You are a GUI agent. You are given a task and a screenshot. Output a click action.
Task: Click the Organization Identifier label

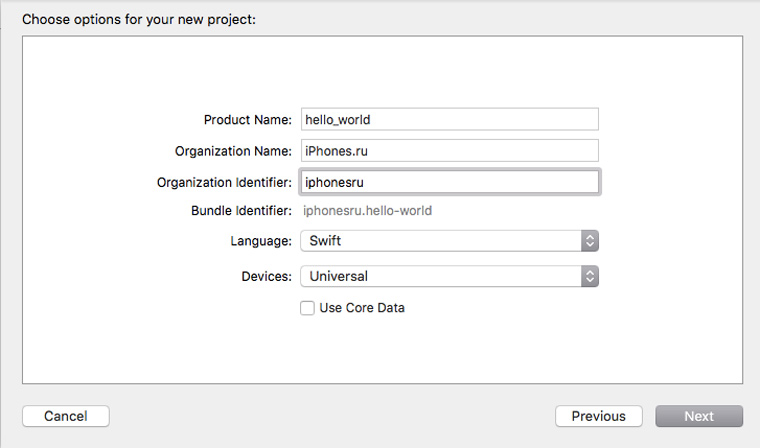pyautogui.click(x=224, y=183)
